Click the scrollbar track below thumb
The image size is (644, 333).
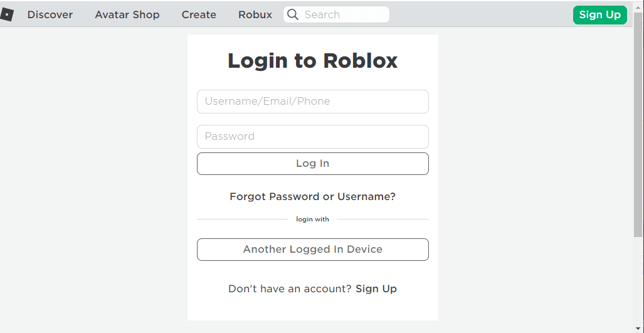point(638,282)
